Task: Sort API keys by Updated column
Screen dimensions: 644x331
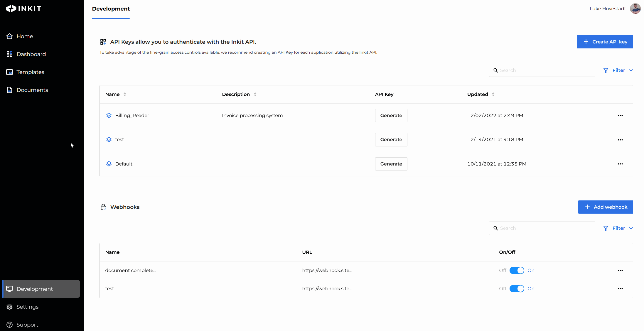Action: [493, 94]
